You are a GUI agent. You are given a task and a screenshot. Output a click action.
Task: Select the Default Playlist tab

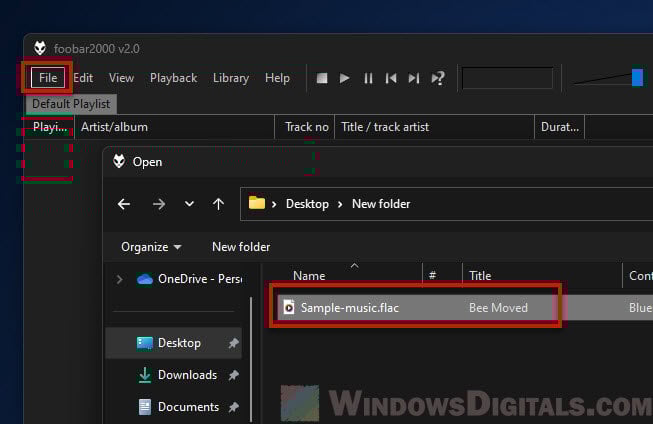tap(71, 104)
